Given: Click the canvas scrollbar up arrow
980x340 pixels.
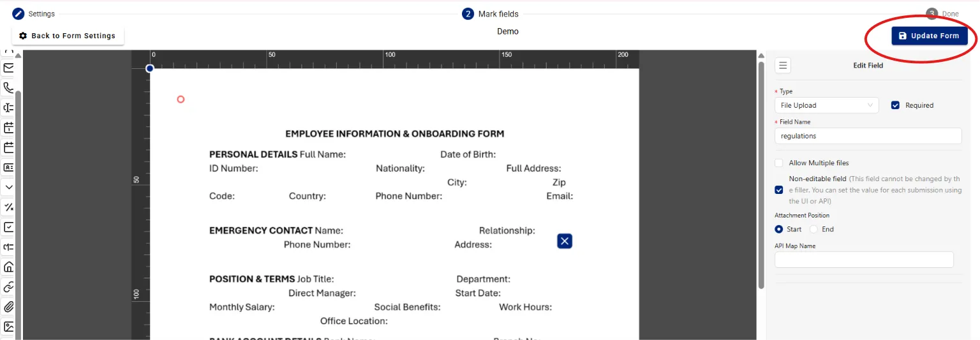Looking at the screenshot, I should pos(761,55).
